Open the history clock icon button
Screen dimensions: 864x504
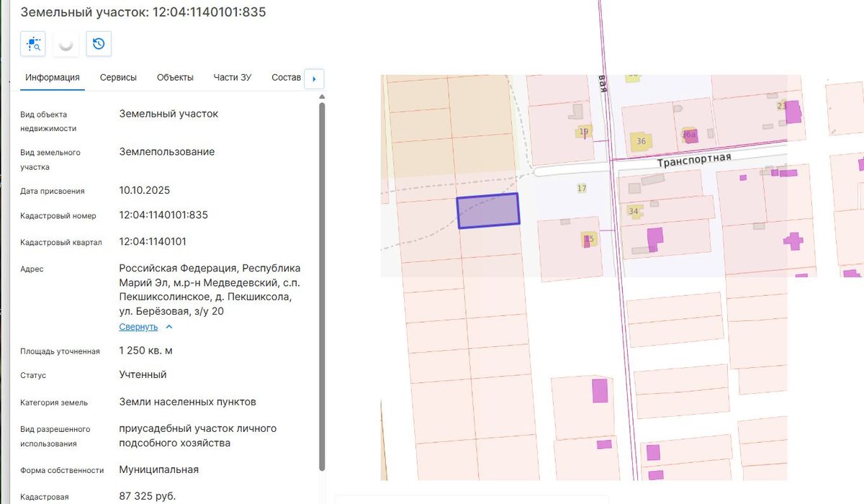99,44
